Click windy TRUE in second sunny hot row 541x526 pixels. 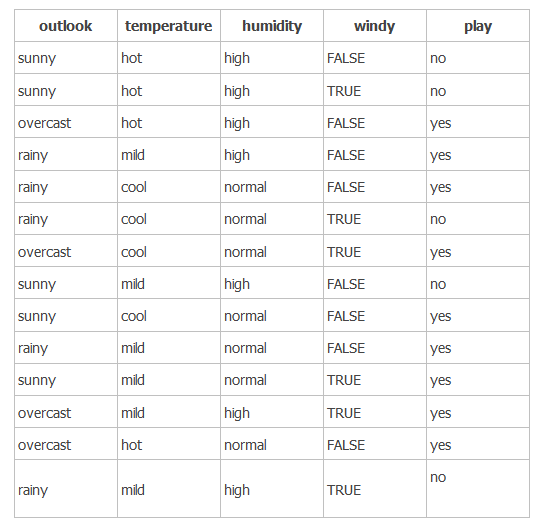click(344, 91)
